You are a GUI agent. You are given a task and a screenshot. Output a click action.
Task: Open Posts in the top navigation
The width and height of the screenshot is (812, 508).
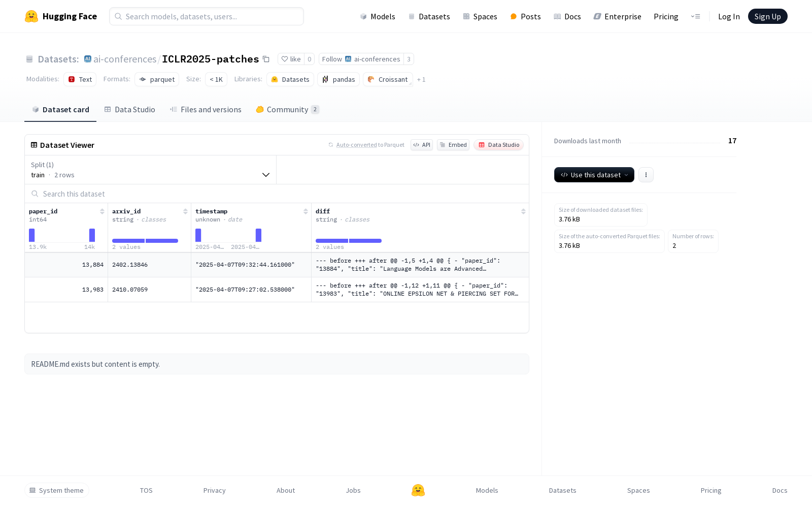525,16
